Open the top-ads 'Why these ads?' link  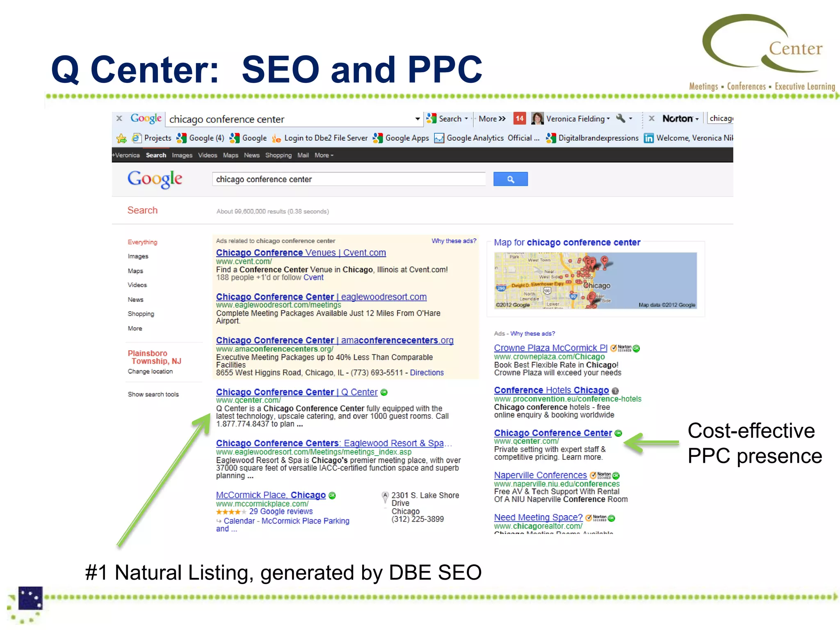click(454, 241)
